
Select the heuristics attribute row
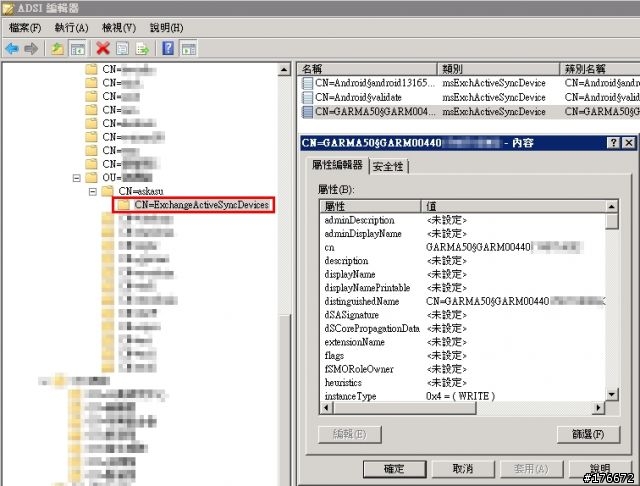[462, 382]
